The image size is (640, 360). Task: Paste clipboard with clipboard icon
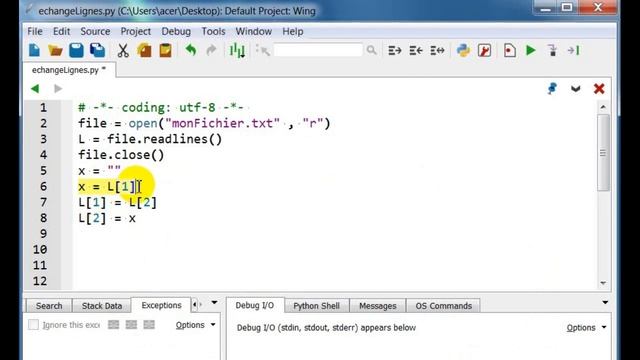tap(165, 51)
